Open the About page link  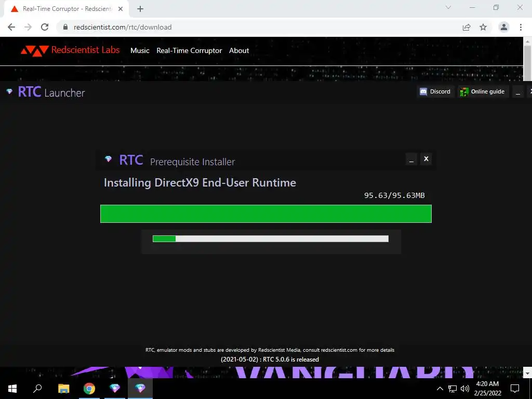coord(239,50)
